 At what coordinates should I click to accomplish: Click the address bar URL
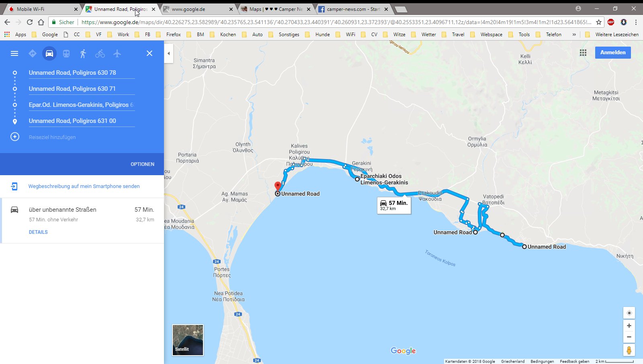click(x=336, y=22)
